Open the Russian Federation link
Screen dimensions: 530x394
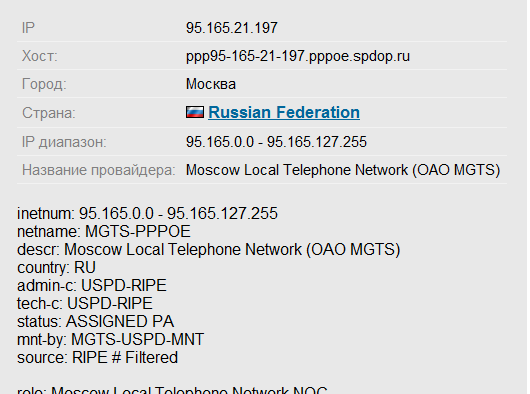pyautogui.click(x=284, y=113)
